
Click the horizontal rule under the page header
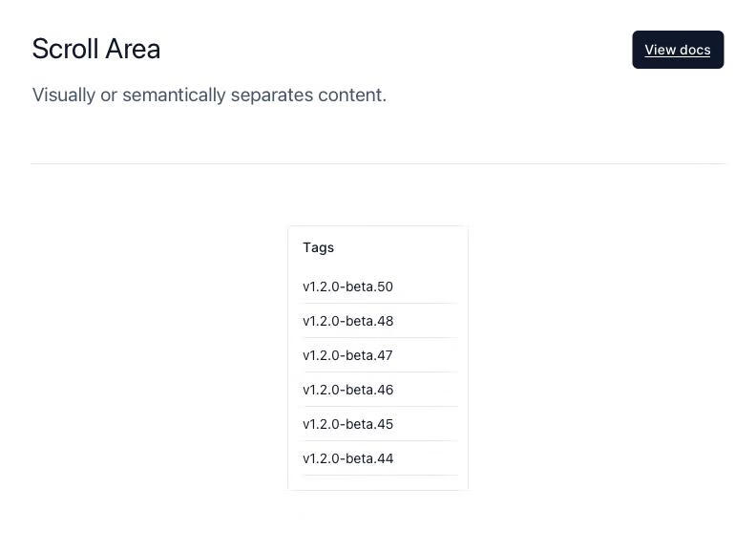[378, 163]
